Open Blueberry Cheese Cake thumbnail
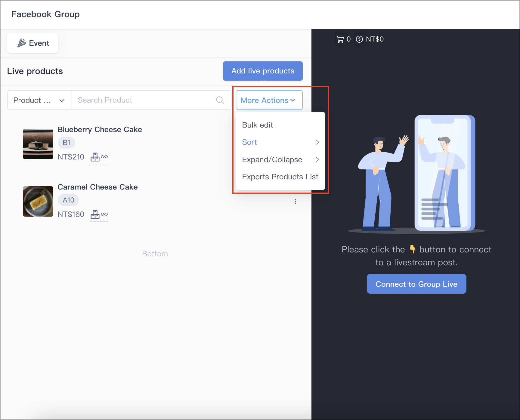The image size is (520, 420). coord(38,144)
